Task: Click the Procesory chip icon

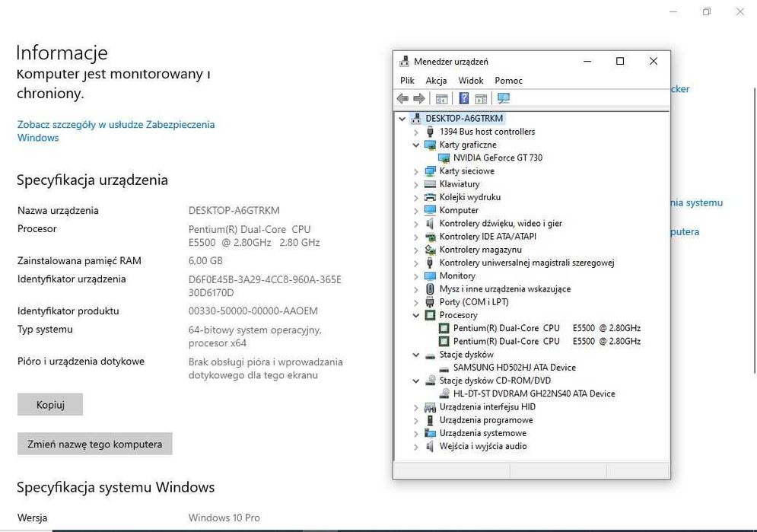Action: [x=430, y=315]
